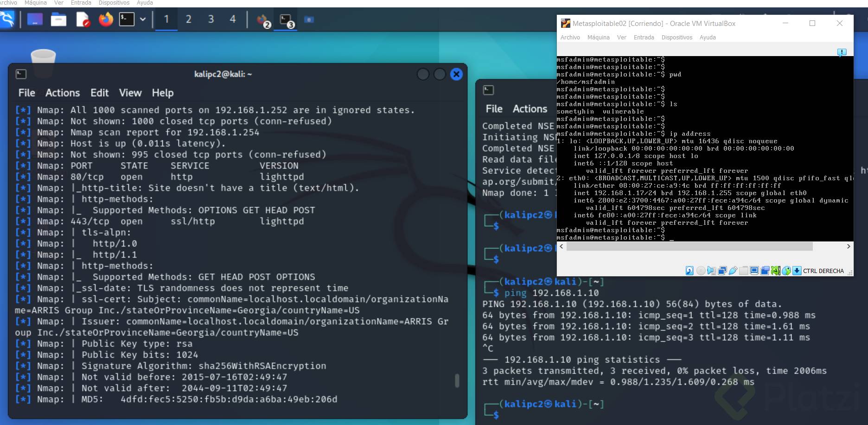Open View menu in kalipc2@kali terminal

[130, 93]
